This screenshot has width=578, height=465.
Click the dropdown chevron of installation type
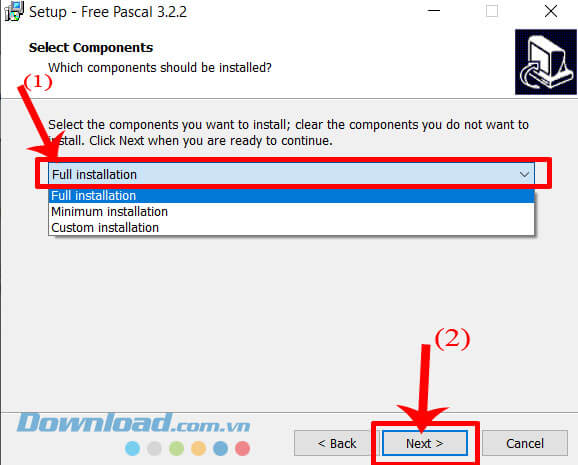524,174
